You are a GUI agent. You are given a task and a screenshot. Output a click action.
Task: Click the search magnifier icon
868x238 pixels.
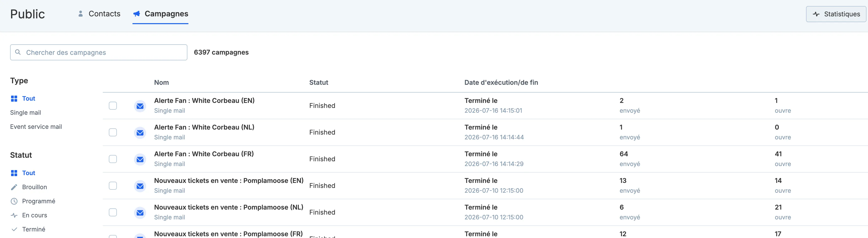(18, 52)
